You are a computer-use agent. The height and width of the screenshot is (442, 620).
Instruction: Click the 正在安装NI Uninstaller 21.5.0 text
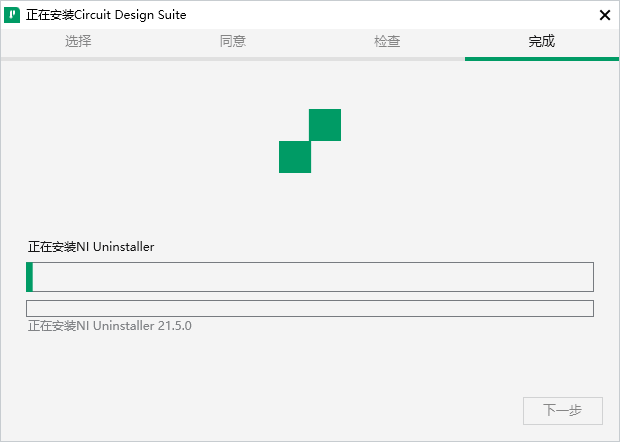110,326
